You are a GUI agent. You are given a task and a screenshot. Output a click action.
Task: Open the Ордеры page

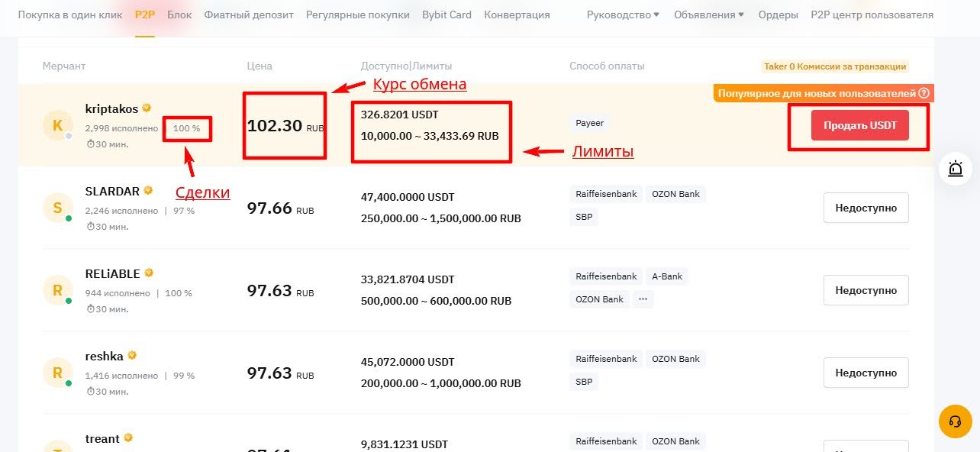[778, 14]
